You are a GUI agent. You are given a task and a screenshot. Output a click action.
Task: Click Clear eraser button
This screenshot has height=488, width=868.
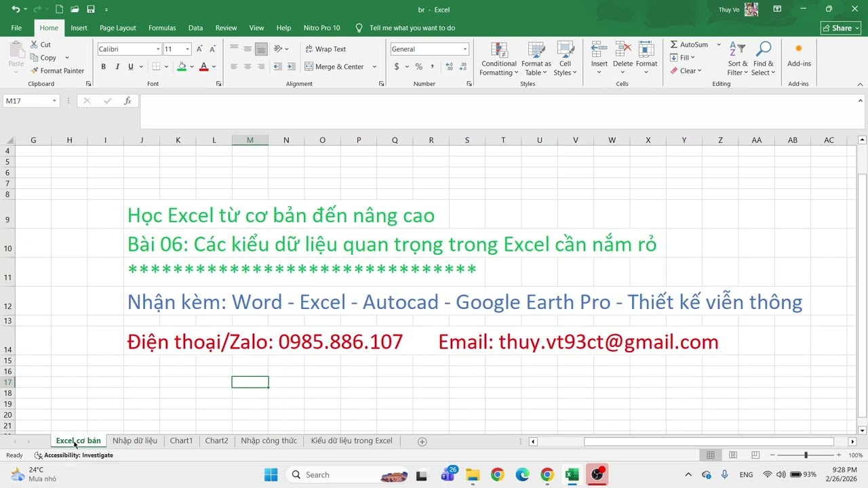(x=686, y=70)
